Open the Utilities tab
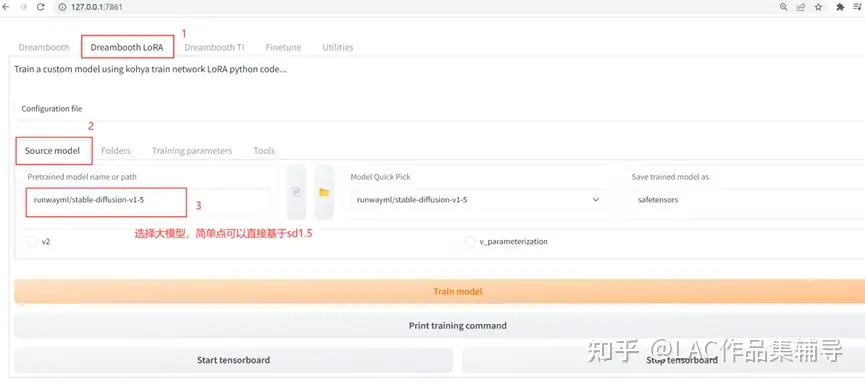 pyautogui.click(x=338, y=47)
